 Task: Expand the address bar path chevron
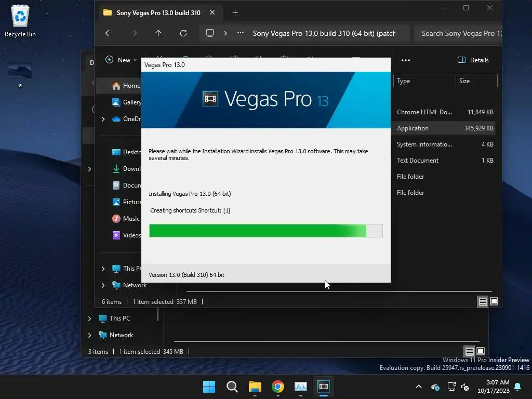tap(225, 33)
